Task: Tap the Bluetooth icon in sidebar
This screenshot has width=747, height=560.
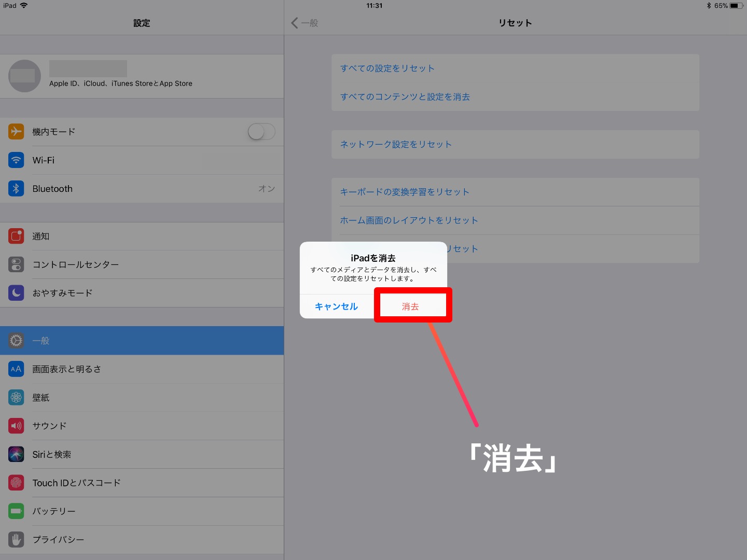Action: coord(16,189)
